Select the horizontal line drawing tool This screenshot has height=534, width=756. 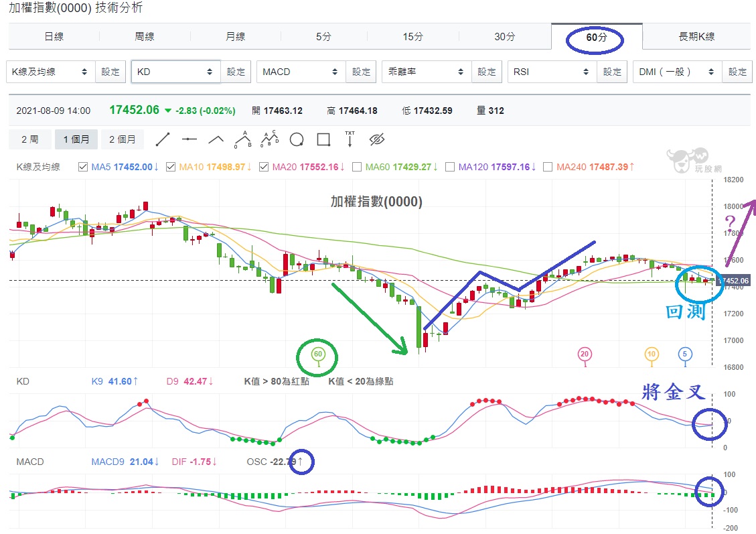point(190,139)
